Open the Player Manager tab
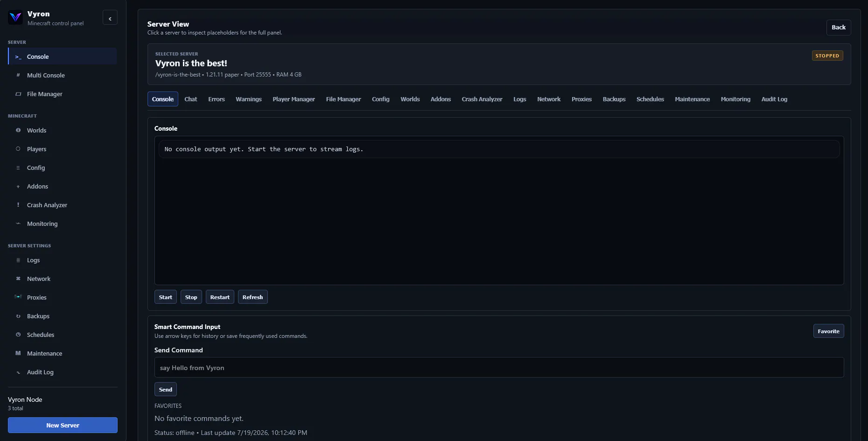868x441 pixels. tap(294, 99)
